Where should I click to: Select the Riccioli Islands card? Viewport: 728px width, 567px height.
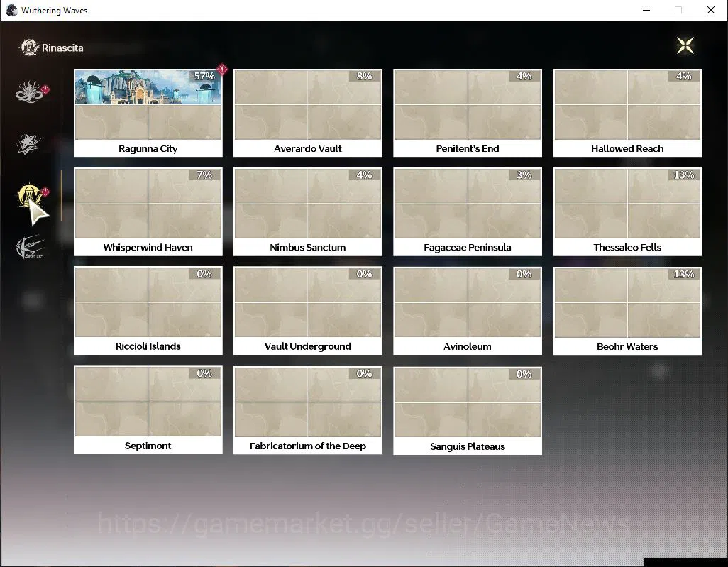pyautogui.click(x=148, y=311)
